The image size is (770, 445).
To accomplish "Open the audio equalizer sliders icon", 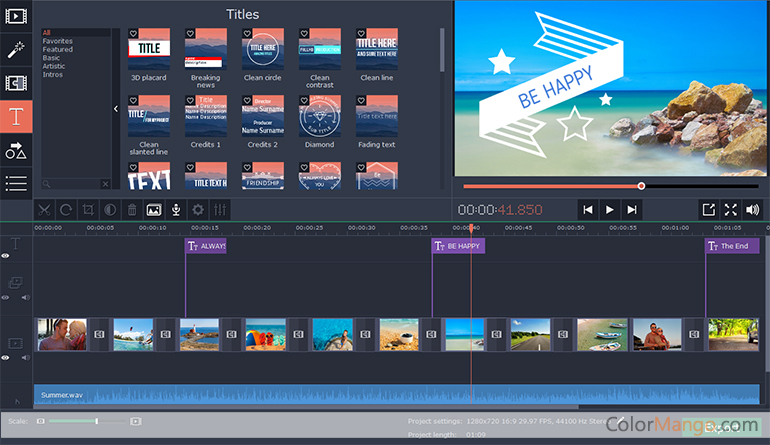I will point(220,210).
